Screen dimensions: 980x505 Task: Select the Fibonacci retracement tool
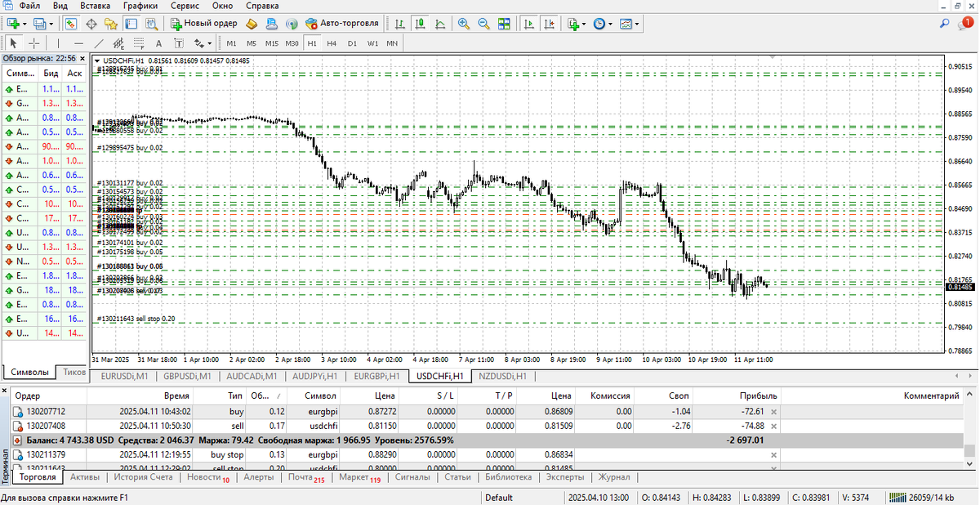pos(138,42)
